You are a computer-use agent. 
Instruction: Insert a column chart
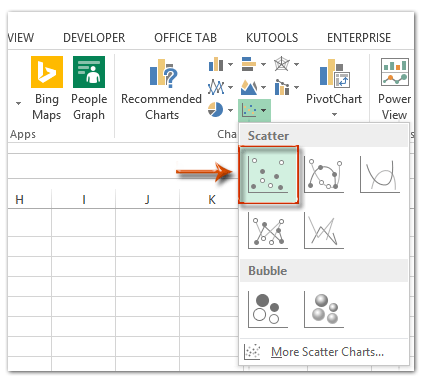(216, 64)
